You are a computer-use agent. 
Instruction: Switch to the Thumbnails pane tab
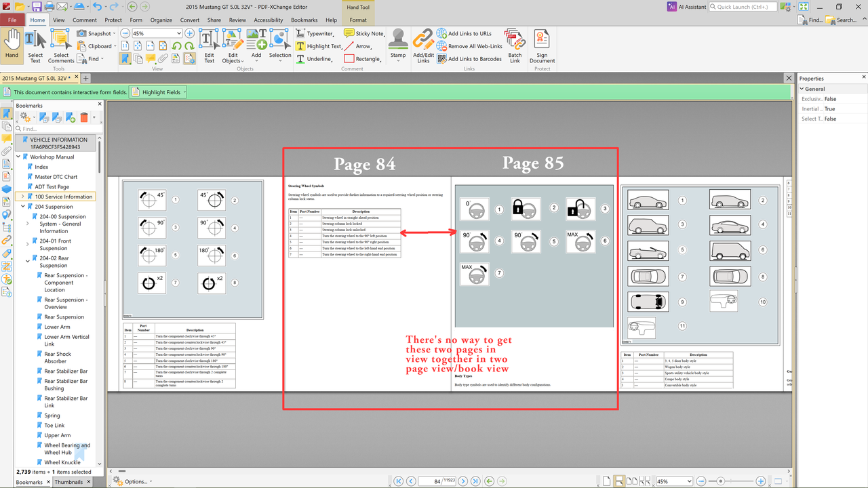point(68,482)
